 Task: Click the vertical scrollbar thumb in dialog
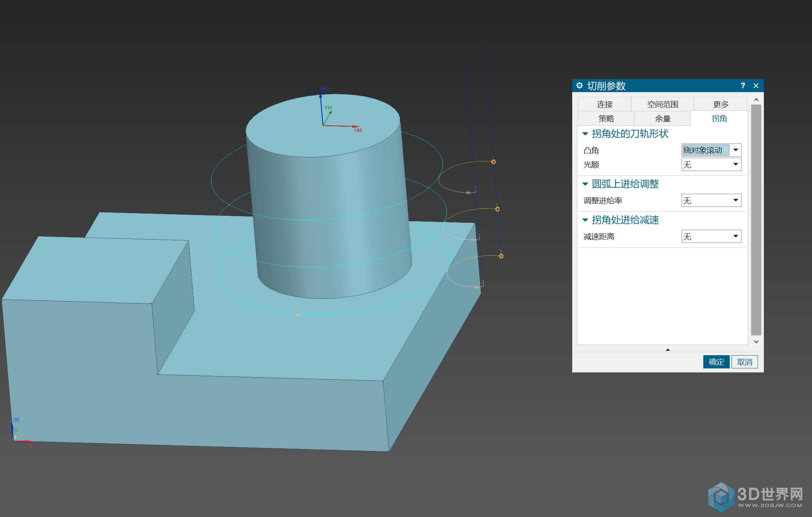tap(756, 220)
